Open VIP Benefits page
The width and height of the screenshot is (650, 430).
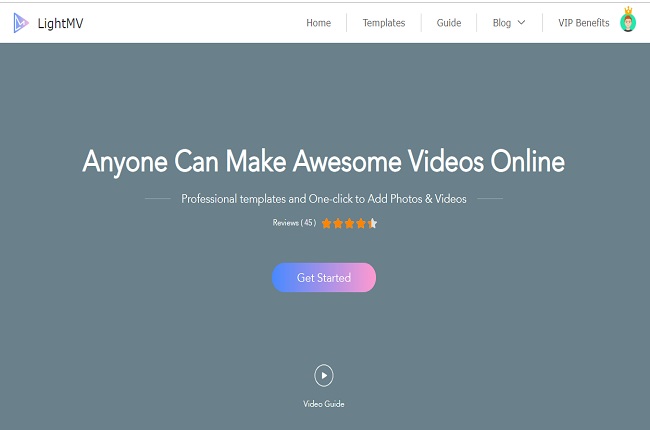pos(584,23)
